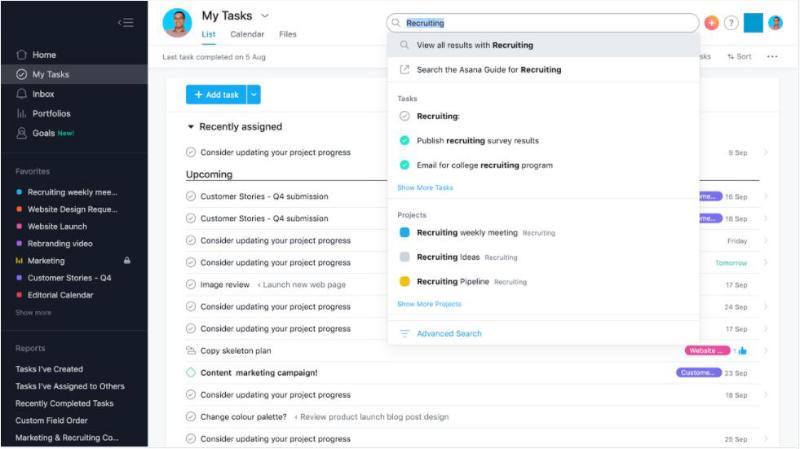Screen dimensions: 800x449
Task: Select the yellow Recruiting Pipeline project swatch
Action: pos(405,282)
